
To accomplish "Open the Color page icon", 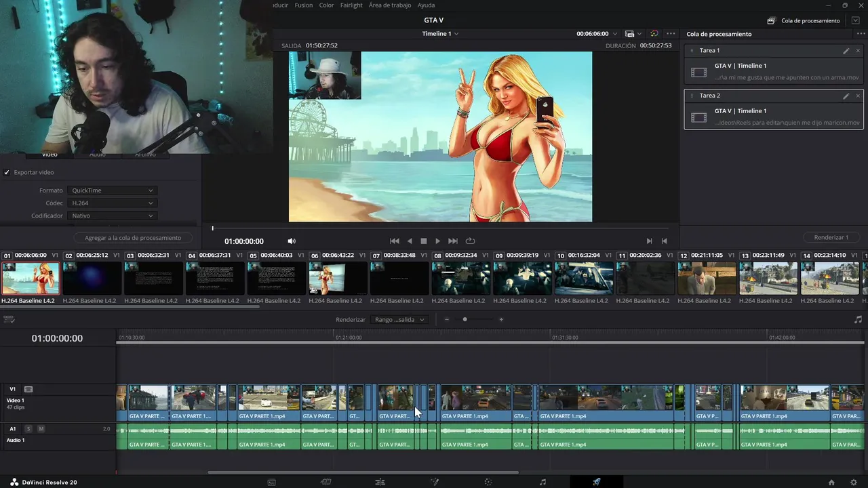I will pyautogui.click(x=488, y=482).
